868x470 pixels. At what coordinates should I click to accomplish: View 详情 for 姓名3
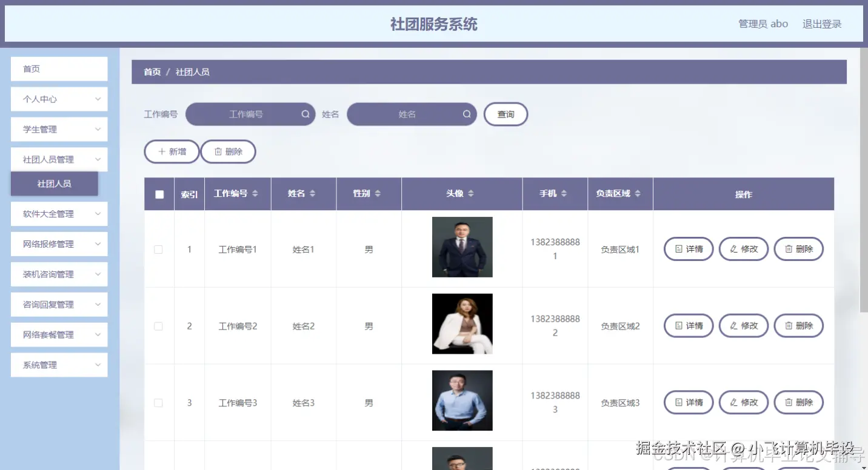click(x=689, y=403)
